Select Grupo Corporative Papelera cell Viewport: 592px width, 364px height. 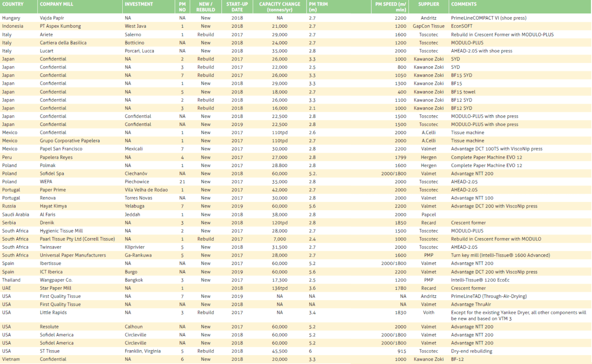pos(70,141)
